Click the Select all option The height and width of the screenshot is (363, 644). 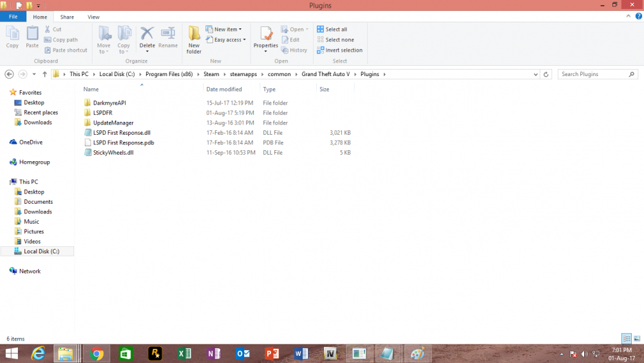point(332,29)
